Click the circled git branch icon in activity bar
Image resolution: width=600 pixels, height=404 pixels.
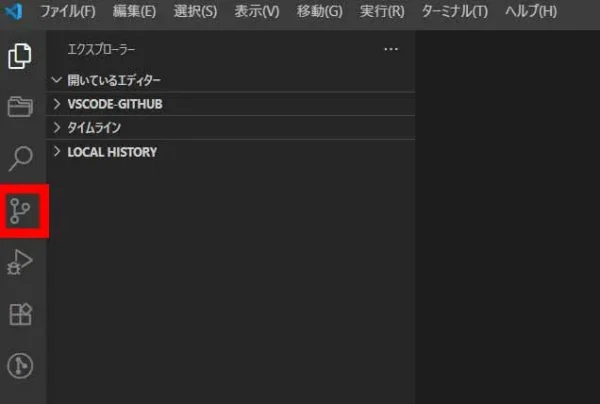[20, 367]
